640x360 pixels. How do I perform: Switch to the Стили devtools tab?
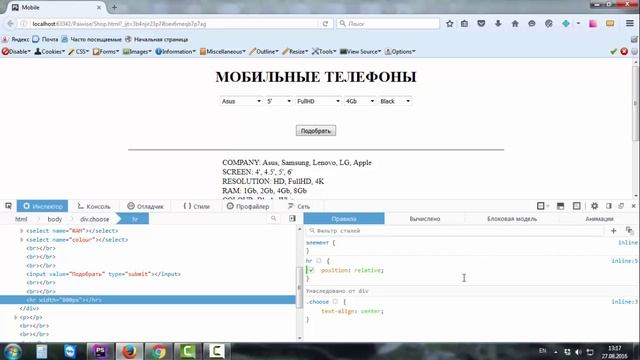pos(197,206)
